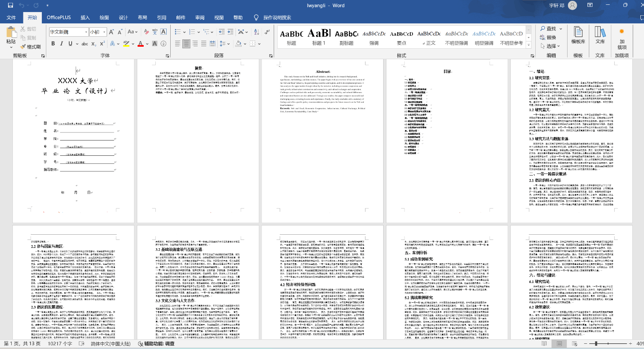Image resolution: width=644 pixels, height=349 pixels.
Task: Switch to the Review (审阅) tab
Action: pyautogui.click(x=200, y=17)
